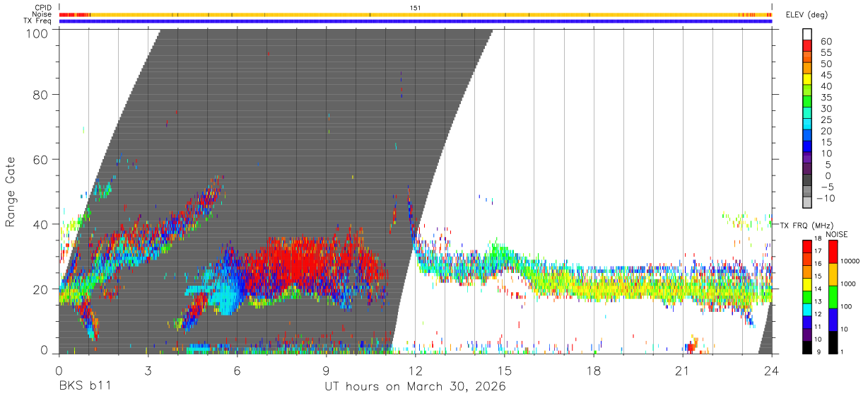This screenshot has height=401, width=868.
Task: Click the 1 label on NOISE legend
Action: click(x=840, y=351)
